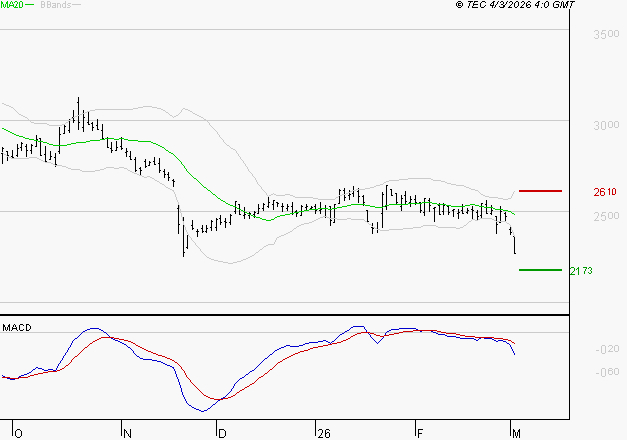Image resolution: width=627 pixels, height=440 pixels.
Task: Click the O month marker on time axis
Action: point(18,433)
